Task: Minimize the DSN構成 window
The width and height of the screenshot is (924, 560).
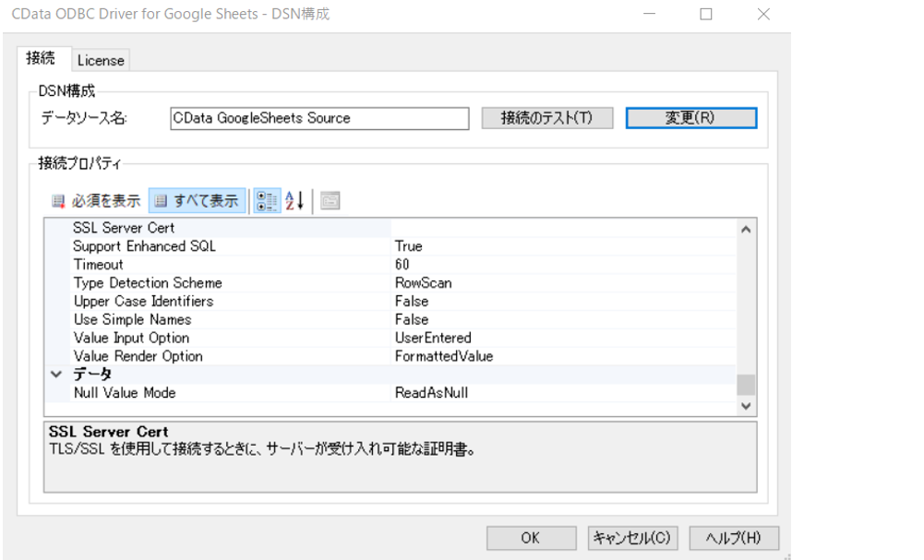Action: click(x=650, y=14)
